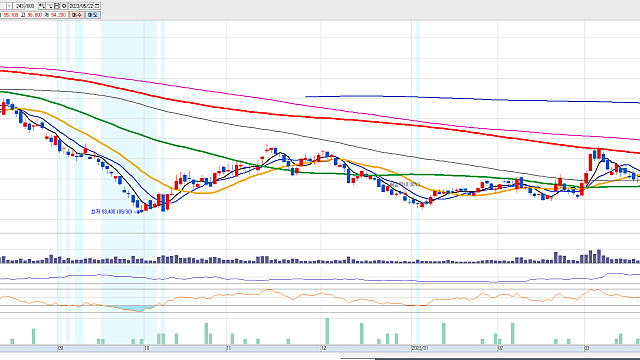This screenshot has width=640, height=360.
Task: Click the lowest price label dated 09/30
Action: point(112,212)
